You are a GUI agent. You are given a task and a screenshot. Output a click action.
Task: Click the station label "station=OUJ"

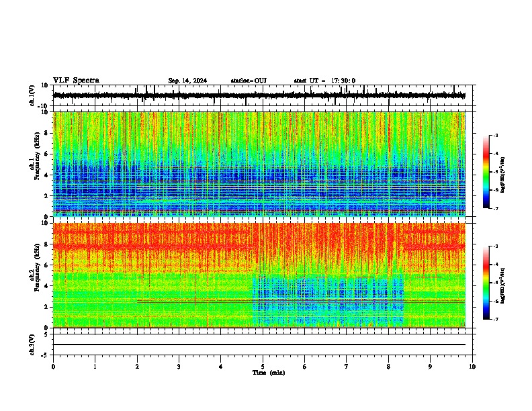[x=249, y=81]
